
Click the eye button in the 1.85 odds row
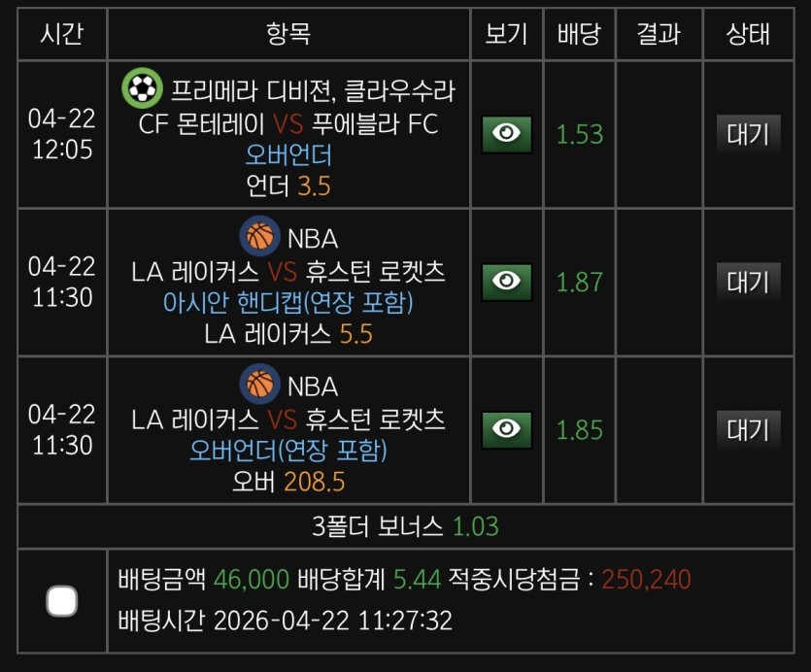click(x=506, y=429)
